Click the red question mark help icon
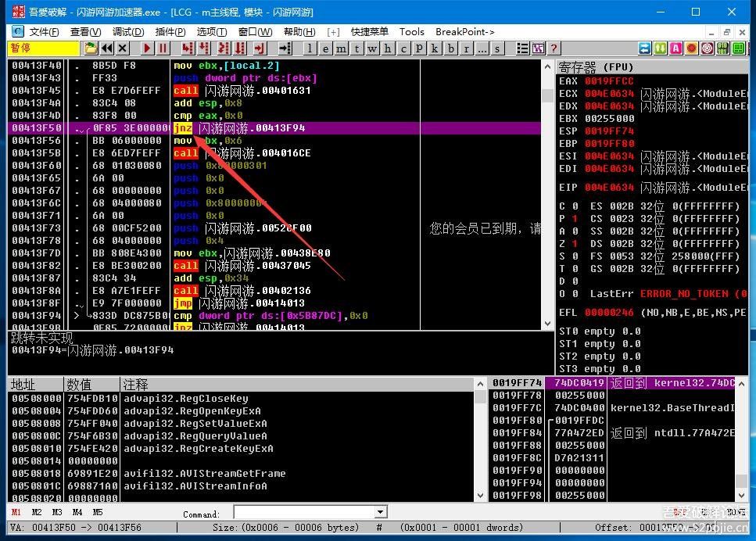The width and height of the screenshot is (756, 541). point(554,48)
